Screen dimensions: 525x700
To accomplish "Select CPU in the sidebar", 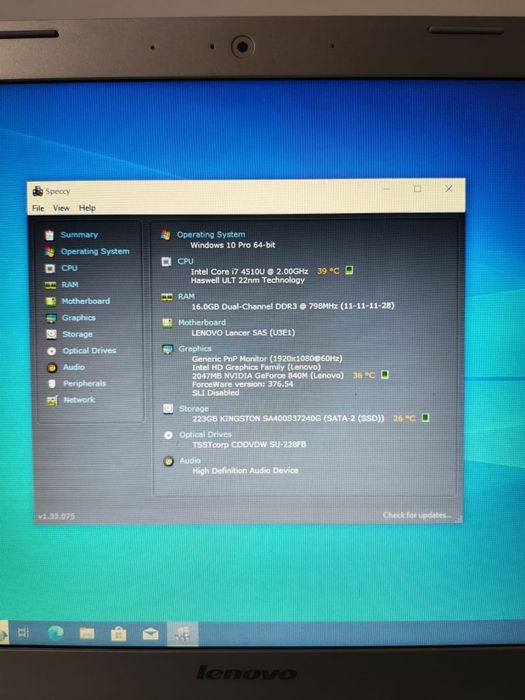I will click(x=69, y=268).
